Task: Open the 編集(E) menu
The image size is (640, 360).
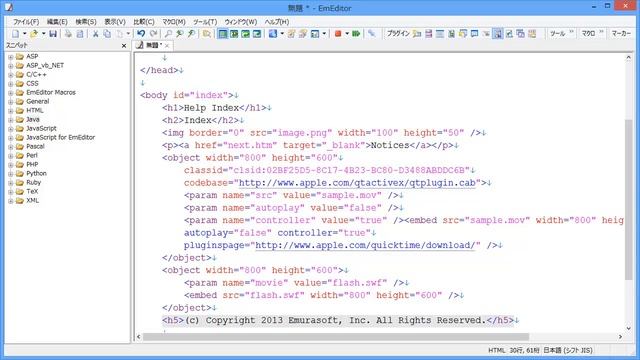Action: [x=57, y=22]
